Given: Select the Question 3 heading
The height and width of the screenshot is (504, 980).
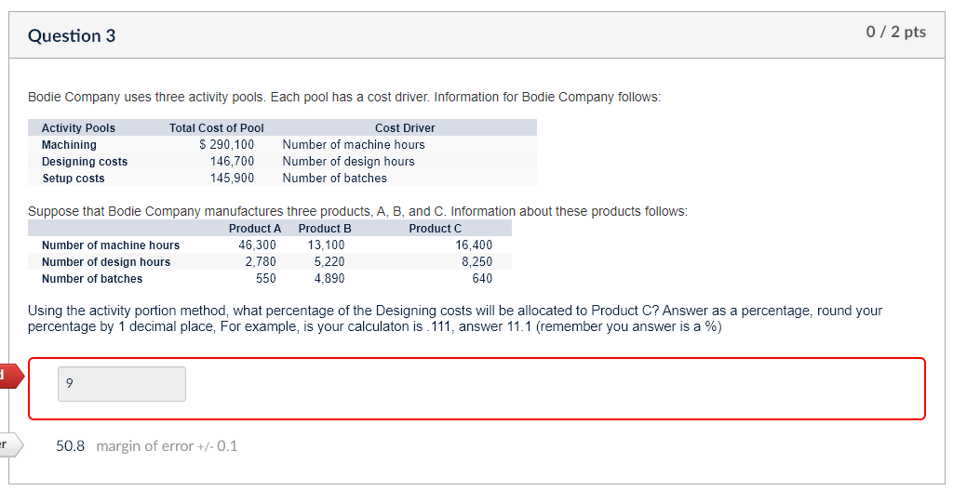Looking at the screenshot, I should click(x=72, y=36).
